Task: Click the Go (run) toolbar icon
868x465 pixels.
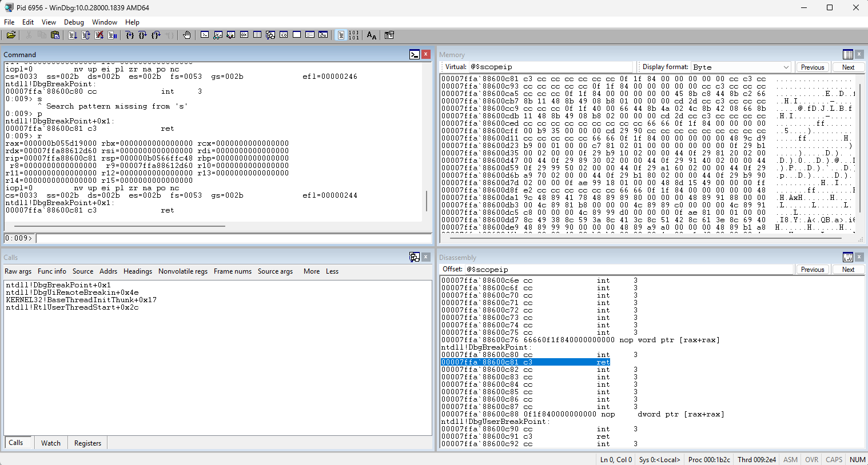Action: 72,35
